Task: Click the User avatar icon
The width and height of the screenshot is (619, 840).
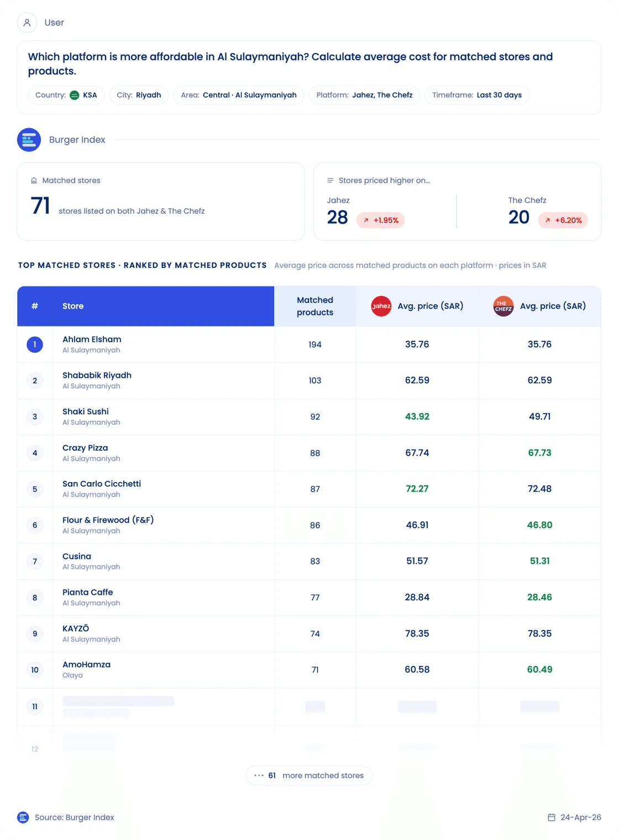Action: point(27,23)
